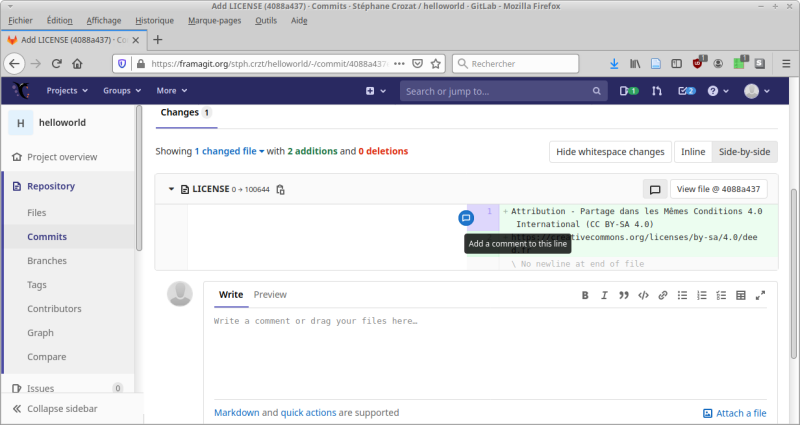Click Attach a file
Image resolution: width=800 pixels, height=425 pixels.
click(735, 413)
